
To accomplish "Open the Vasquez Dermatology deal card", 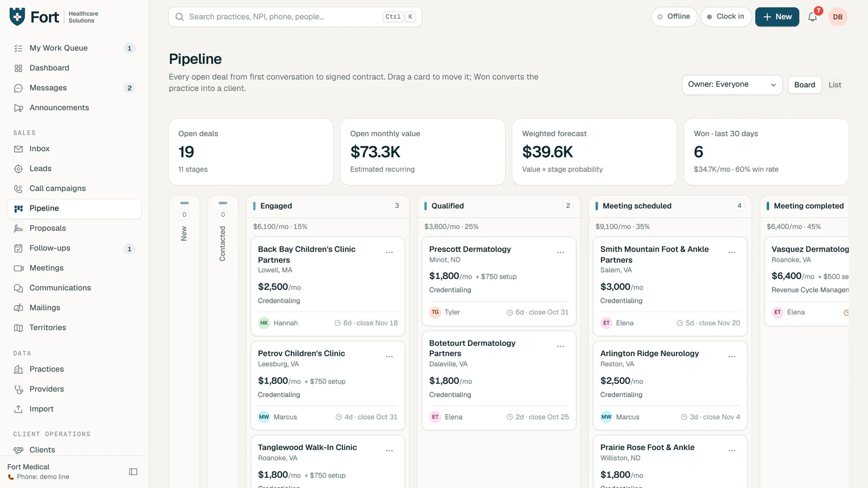I will click(807, 281).
